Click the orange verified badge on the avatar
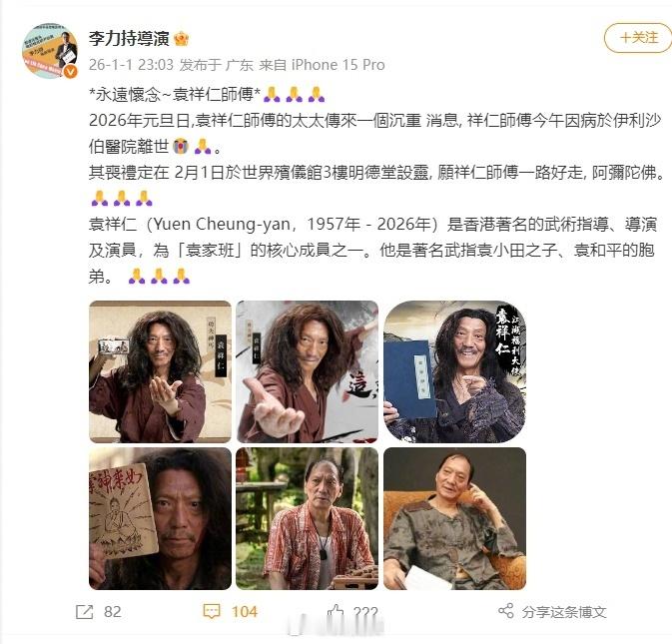This screenshot has width=672, height=644. 70,71
